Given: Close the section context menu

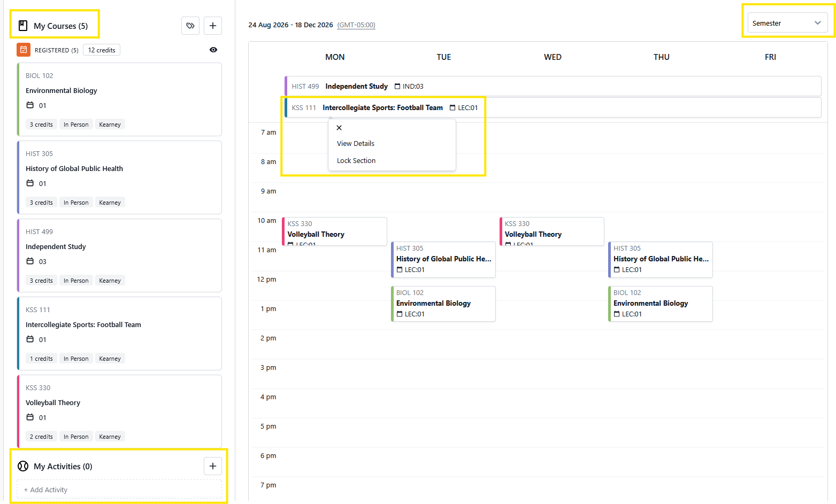Looking at the screenshot, I should click(339, 128).
